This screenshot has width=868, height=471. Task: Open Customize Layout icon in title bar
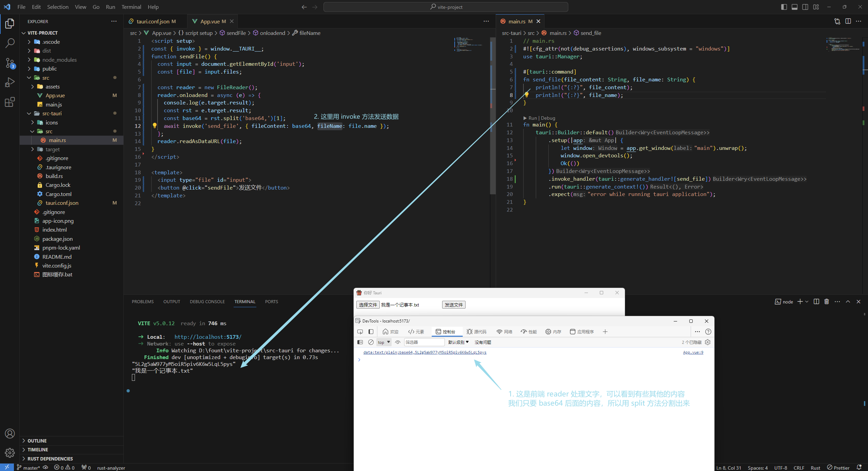pyautogui.click(x=816, y=7)
